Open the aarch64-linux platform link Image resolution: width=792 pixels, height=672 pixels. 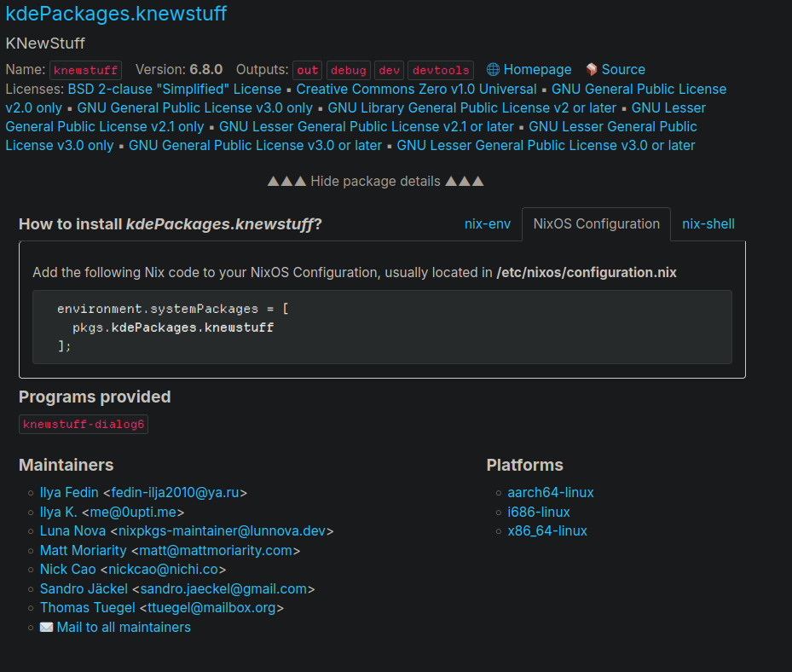(x=551, y=492)
